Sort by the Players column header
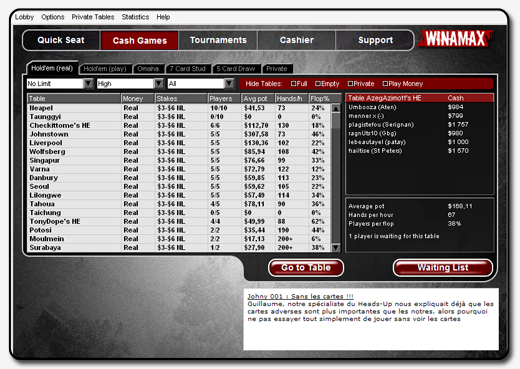Viewport: 520px width, 369px height. tap(224, 98)
